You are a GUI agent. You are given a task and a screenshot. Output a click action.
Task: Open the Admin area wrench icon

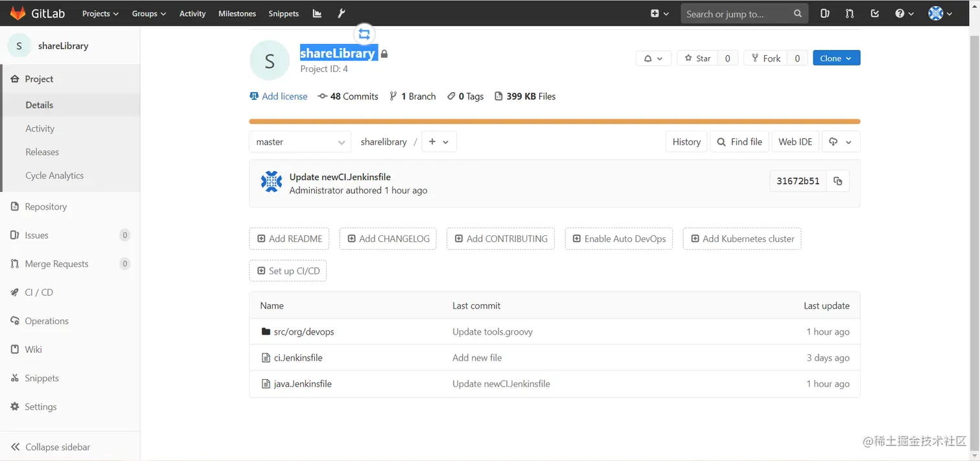pyautogui.click(x=342, y=13)
